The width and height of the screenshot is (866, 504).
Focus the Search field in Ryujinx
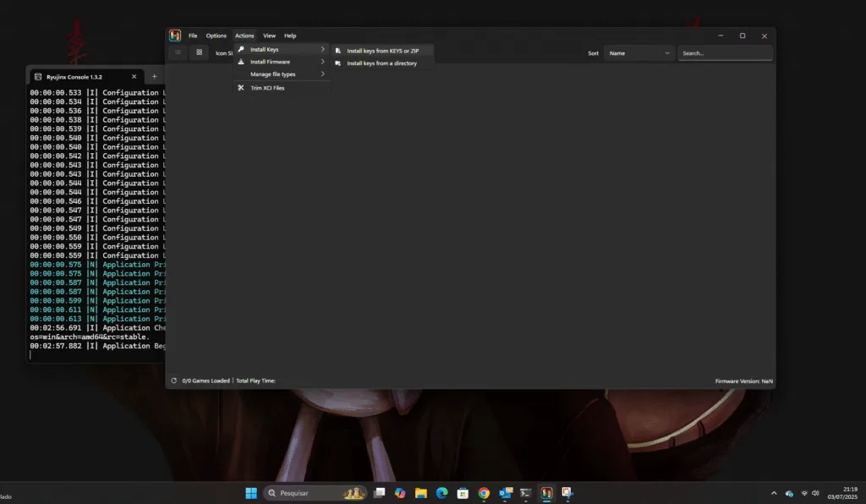pyautogui.click(x=725, y=53)
